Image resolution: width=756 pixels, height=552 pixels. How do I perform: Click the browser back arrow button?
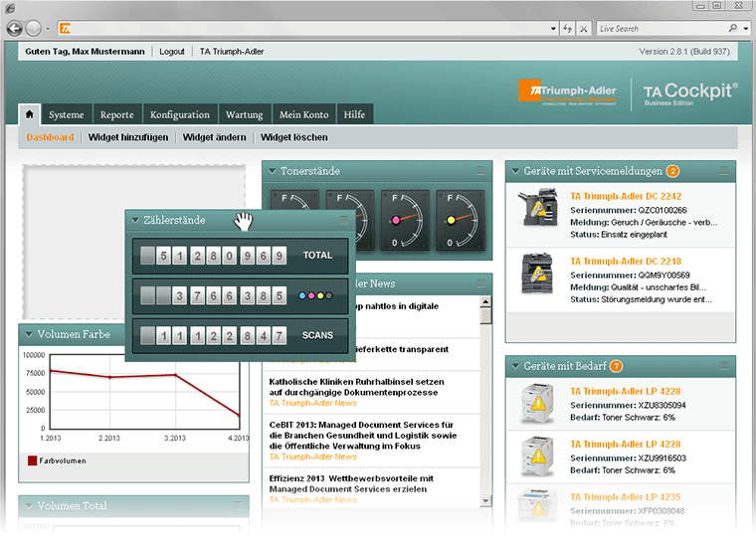point(15,29)
